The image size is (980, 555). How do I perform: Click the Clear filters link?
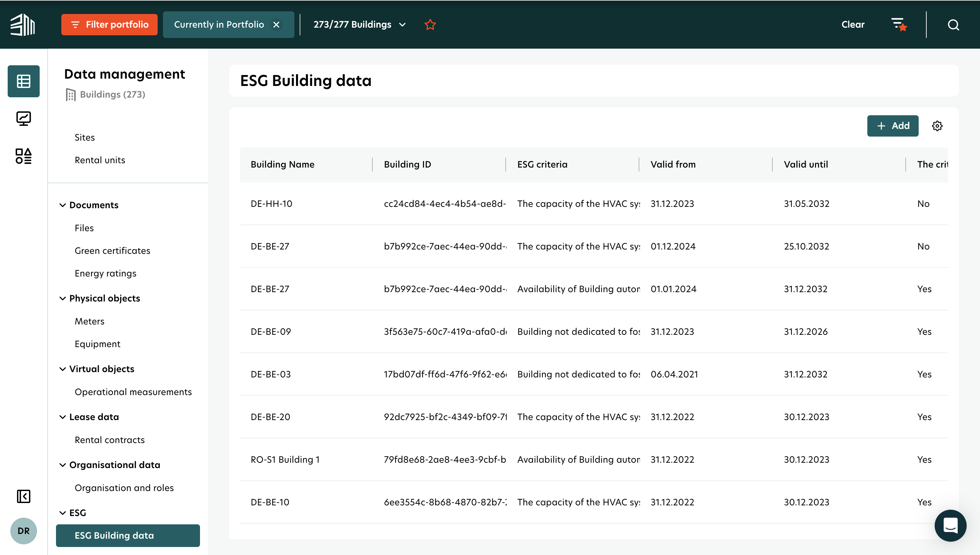[853, 25]
